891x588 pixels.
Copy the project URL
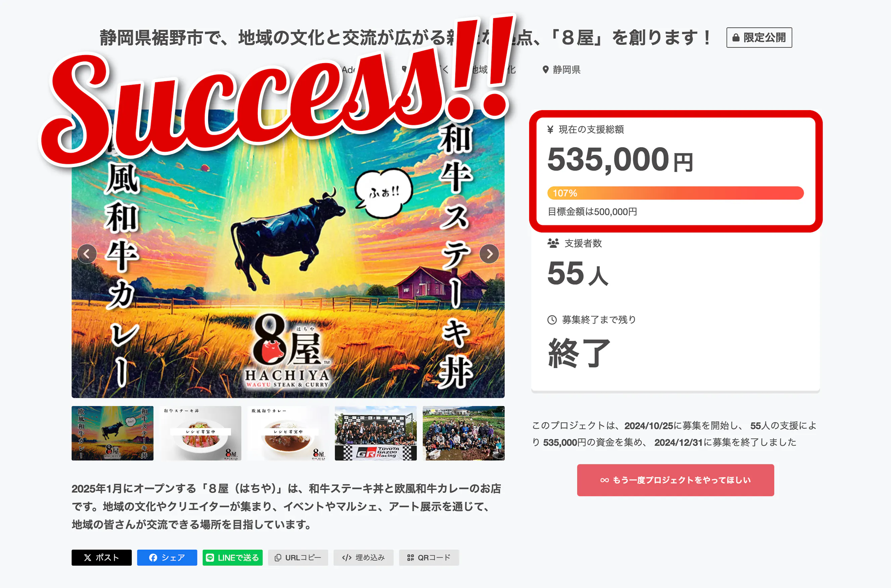pyautogui.click(x=298, y=557)
